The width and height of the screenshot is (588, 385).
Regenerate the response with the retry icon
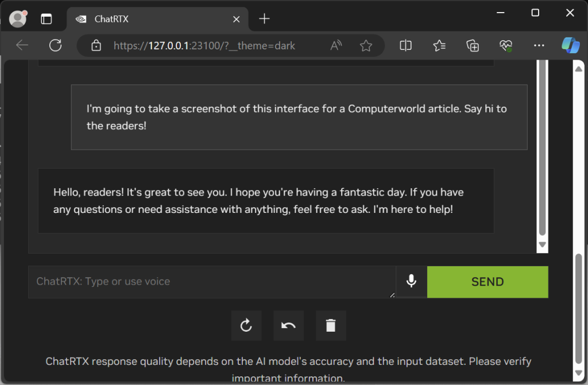click(x=246, y=325)
